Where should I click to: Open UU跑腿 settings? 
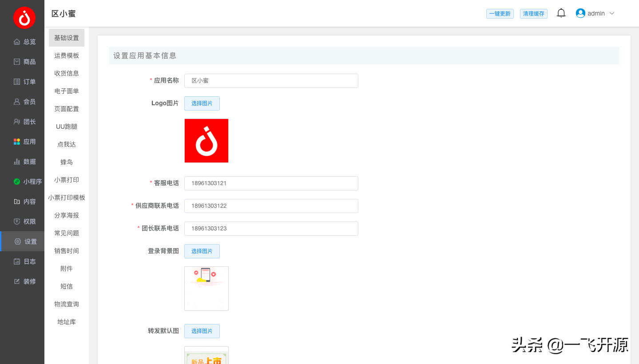67,127
